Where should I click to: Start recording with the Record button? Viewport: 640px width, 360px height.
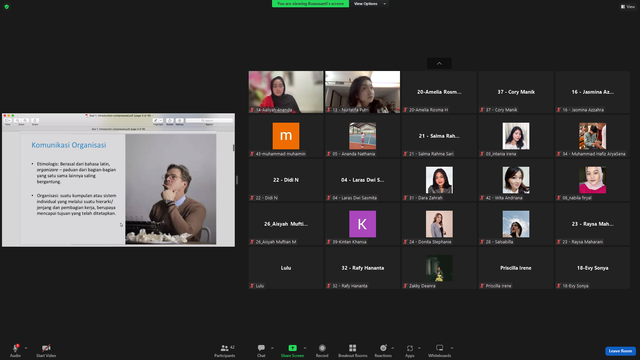point(322,350)
